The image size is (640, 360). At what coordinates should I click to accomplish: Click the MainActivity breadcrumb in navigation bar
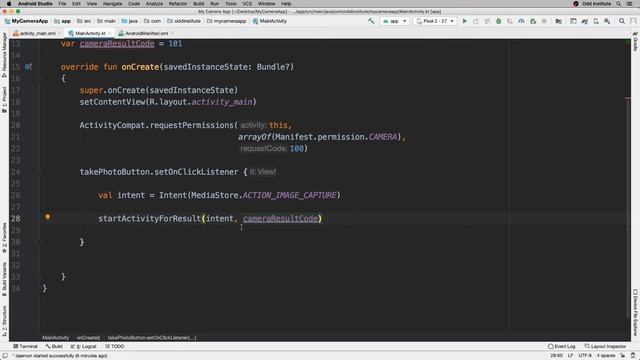(x=270, y=21)
